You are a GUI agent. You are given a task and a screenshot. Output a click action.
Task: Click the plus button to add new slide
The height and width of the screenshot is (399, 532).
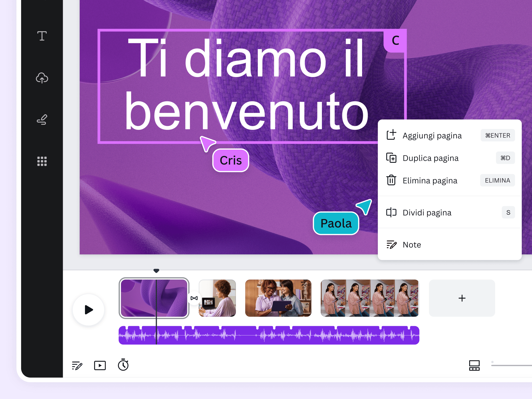(x=462, y=298)
